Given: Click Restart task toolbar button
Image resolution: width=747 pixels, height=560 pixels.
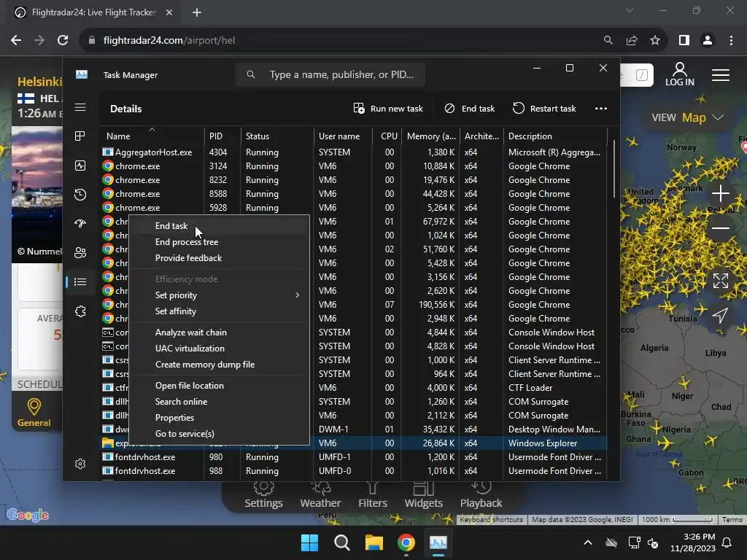Looking at the screenshot, I should 544,109.
